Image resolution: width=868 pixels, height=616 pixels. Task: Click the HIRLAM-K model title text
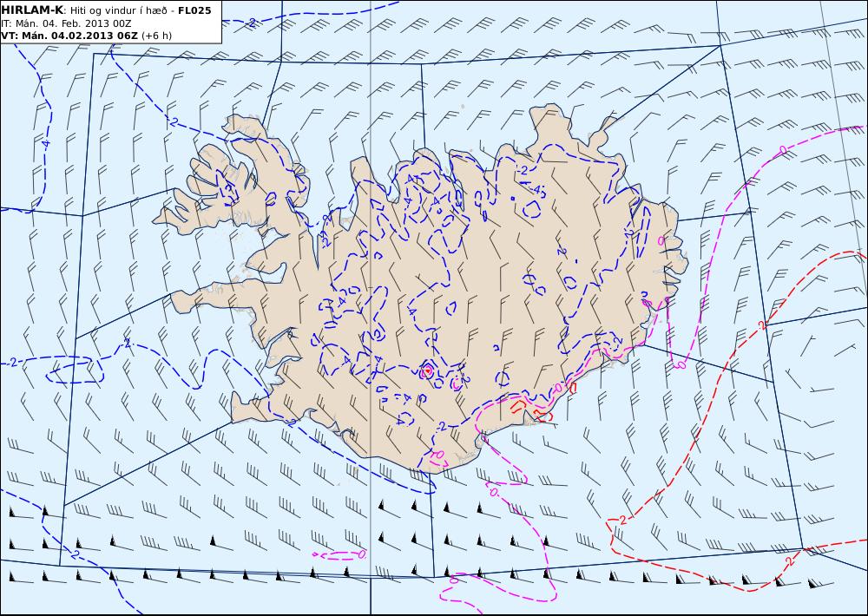pyautogui.click(x=33, y=10)
